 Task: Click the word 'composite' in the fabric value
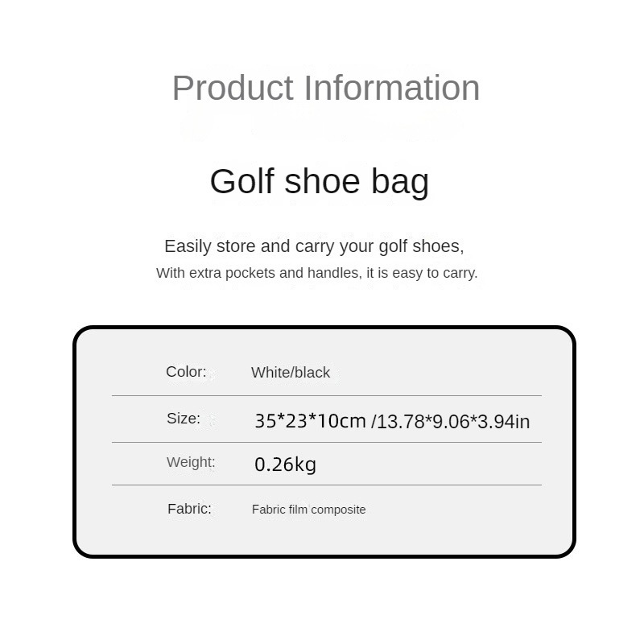[338, 510]
